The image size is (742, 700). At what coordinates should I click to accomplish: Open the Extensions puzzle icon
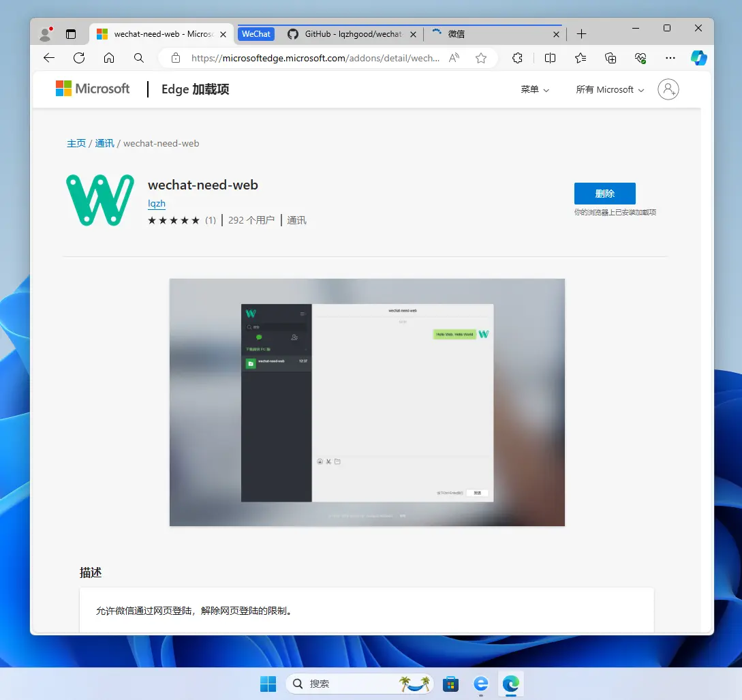[517, 58]
